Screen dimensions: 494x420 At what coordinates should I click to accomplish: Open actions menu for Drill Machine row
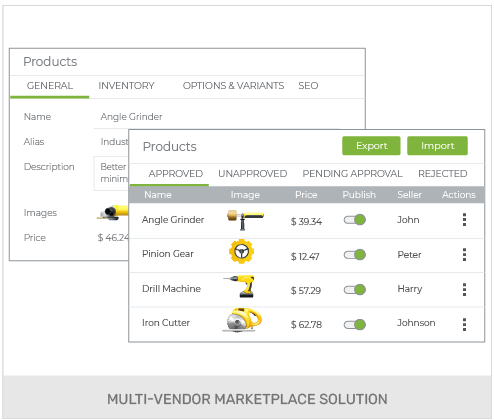tap(464, 289)
